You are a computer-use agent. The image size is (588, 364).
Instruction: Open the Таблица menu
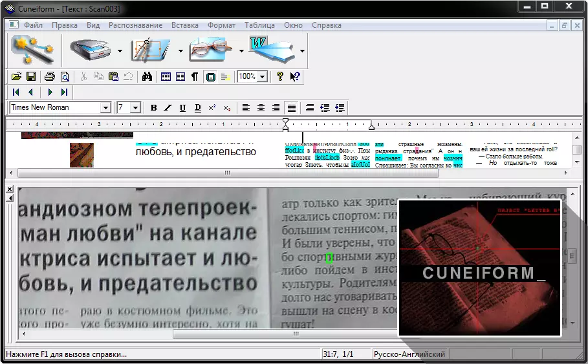pyautogui.click(x=259, y=25)
